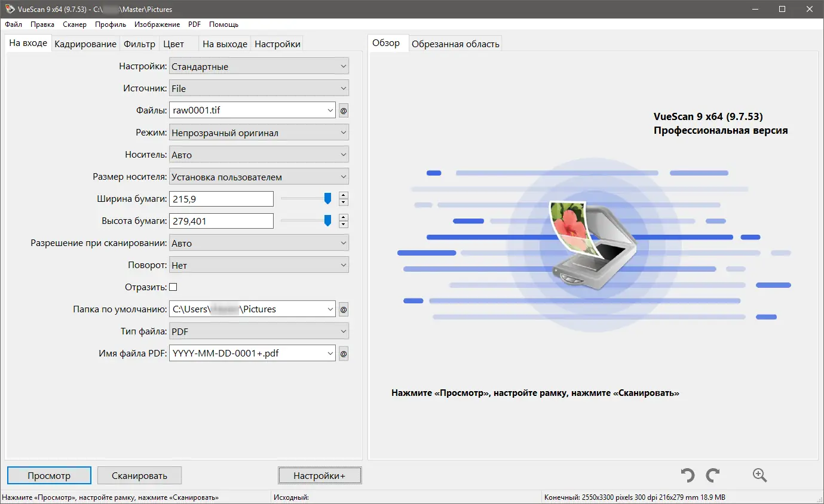The height and width of the screenshot is (504, 824).
Task: Click inside the Высота бумаги input field
Action: pyautogui.click(x=221, y=221)
